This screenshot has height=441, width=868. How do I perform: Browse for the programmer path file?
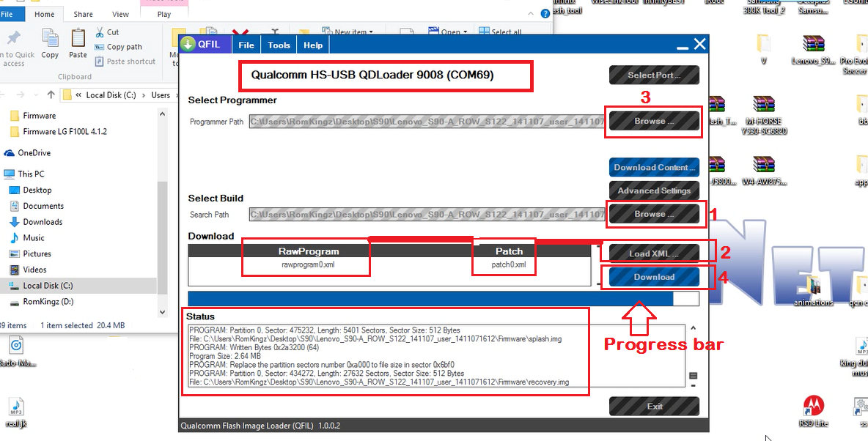coord(655,121)
